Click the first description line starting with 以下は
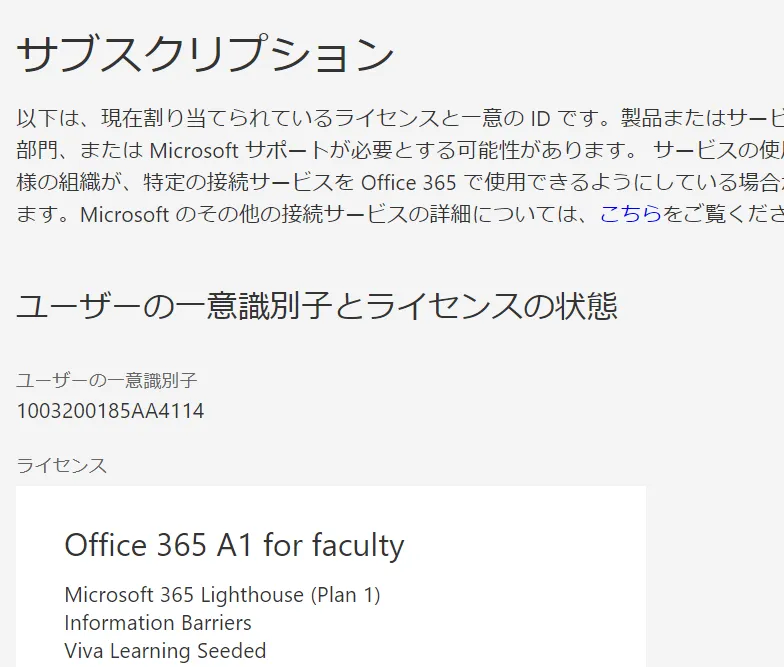Image resolution: width=784 pixels, height=667 pixels. point(300,119)
